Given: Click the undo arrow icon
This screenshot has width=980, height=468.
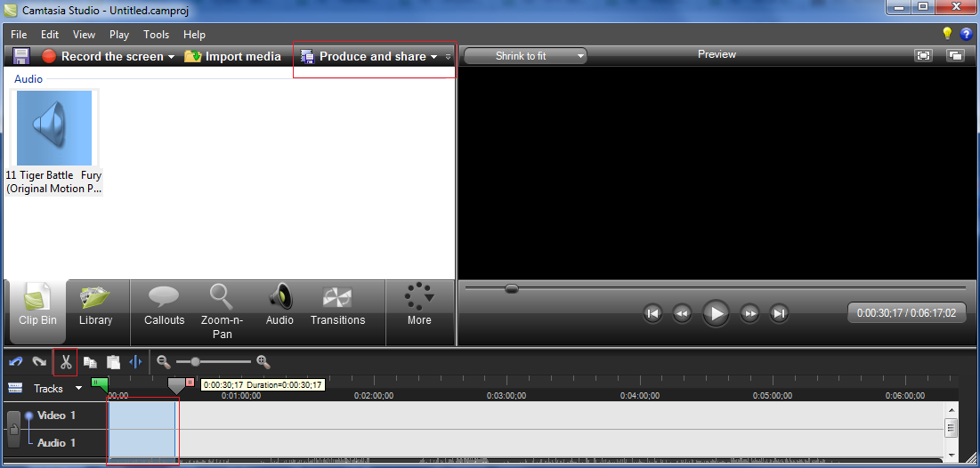Looking at the screenshot, I should pyautogui.click(x=16, y=362).
